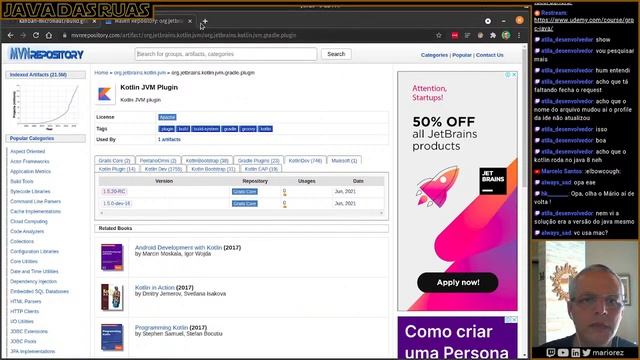Click the record circle icon in title bar
Screen dimensions: 640x360
coord(488,21)
